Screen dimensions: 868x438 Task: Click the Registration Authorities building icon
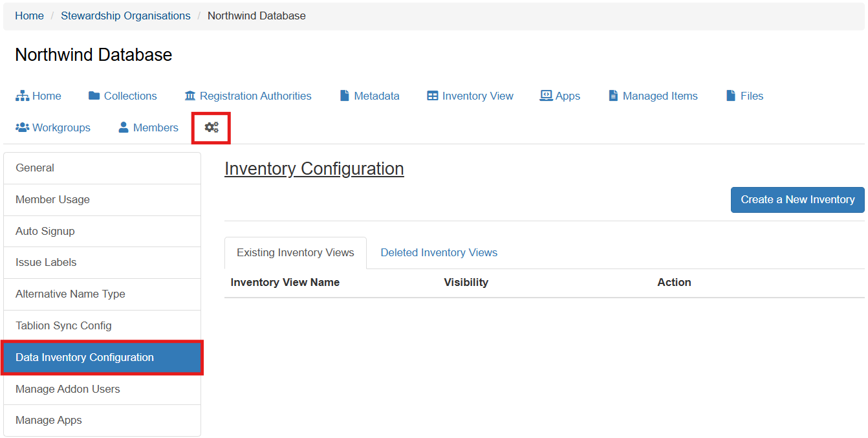click(x=190, y=96)
